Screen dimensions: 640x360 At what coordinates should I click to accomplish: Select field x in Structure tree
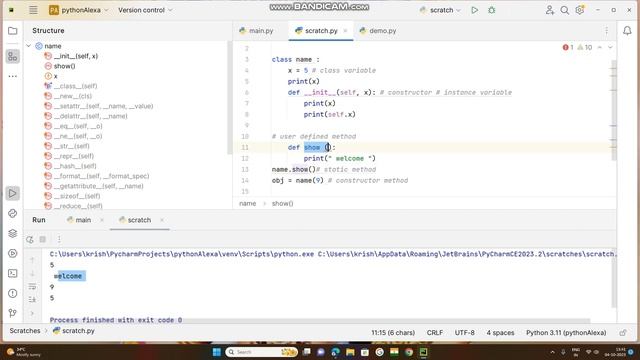tap(51, 76)
